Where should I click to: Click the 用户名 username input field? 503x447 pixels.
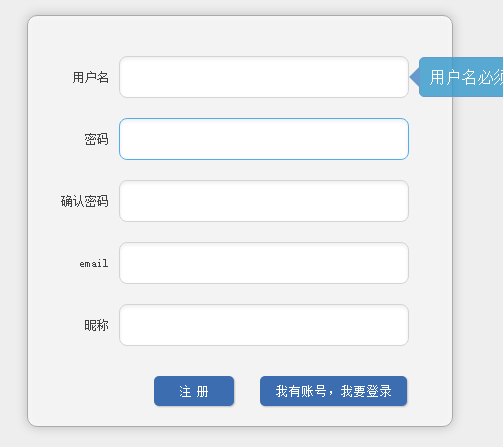click(x=264, y=77)
